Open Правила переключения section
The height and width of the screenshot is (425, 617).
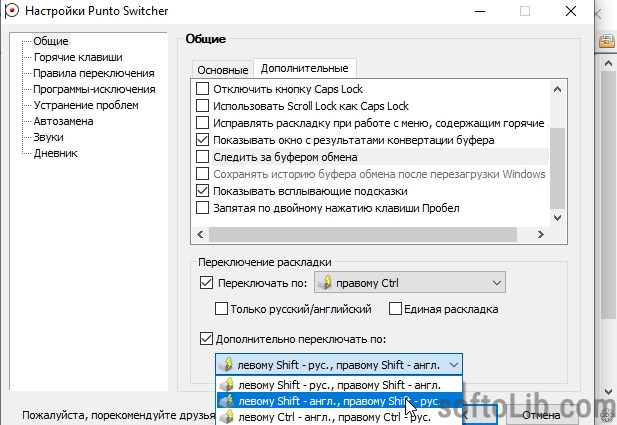pyautogui.click(x=94, y=73)
